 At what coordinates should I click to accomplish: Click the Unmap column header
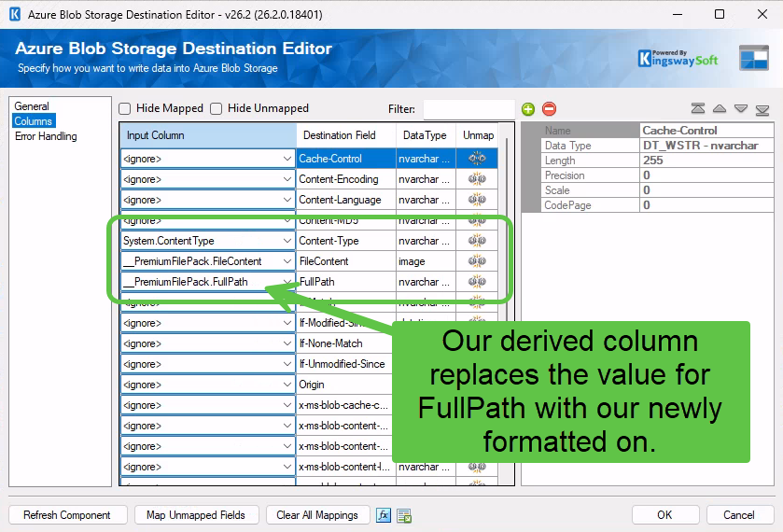[478, 135]
